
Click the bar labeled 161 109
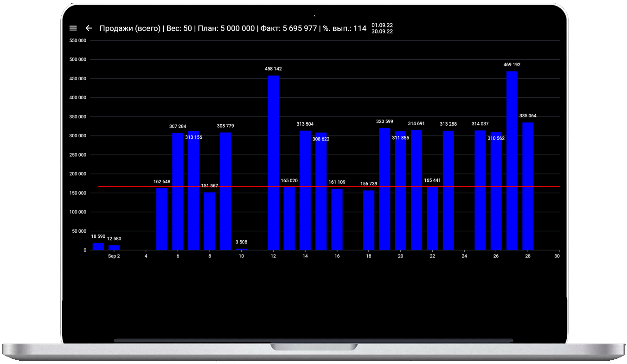[x=337, y=219]
